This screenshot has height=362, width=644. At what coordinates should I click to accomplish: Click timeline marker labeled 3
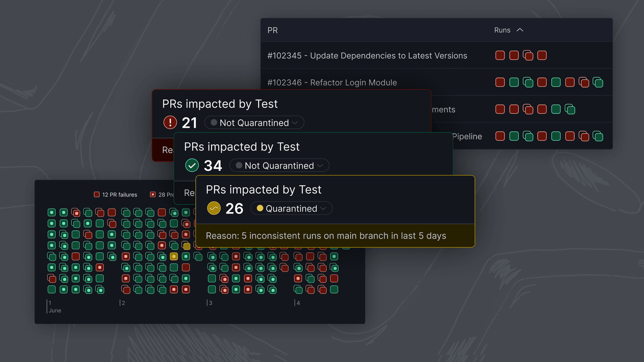pos(210,303)
